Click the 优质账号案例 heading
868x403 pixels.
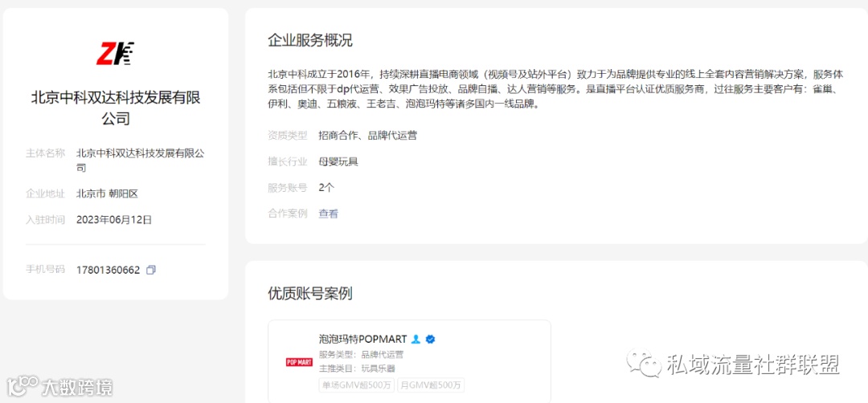click(x=310, y=294)
